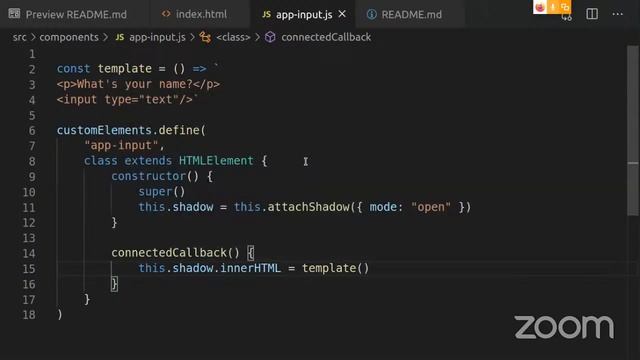640x360 pixels.
Task: Close the app-input.js tab
Action: point(342,14)
